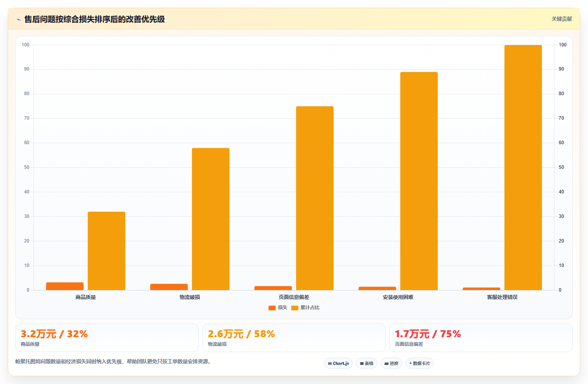Click the x-axis label 商品质量
This screenshot has height=384, width=588.
(x=86, y=297)
